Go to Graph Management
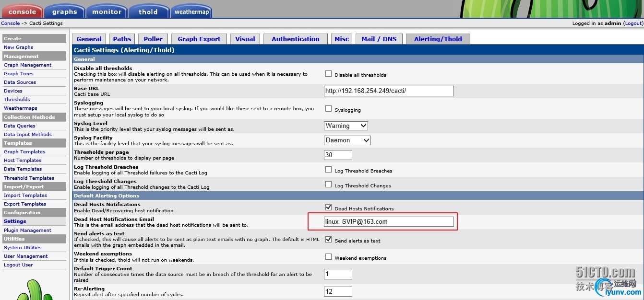This screenshot has width=644, height=300. coord(27,65)
